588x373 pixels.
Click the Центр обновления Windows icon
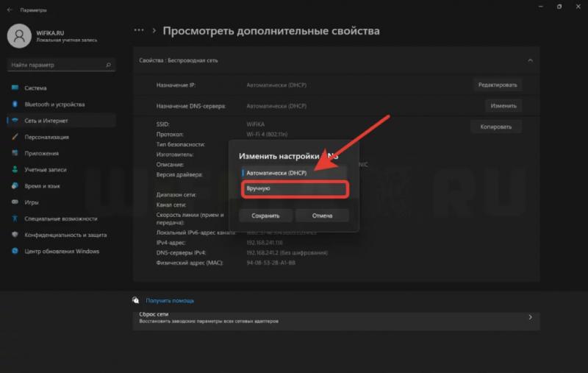tap(15, 251)
